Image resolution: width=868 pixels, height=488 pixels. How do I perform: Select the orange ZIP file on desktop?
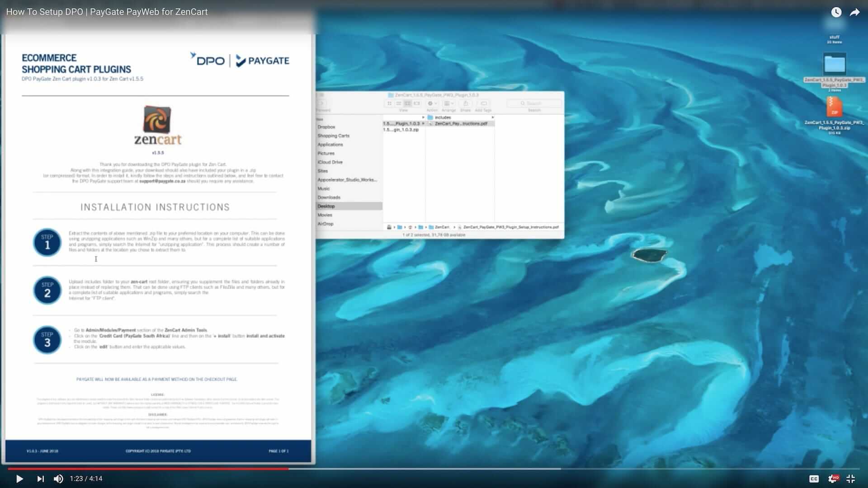point(834,107)
